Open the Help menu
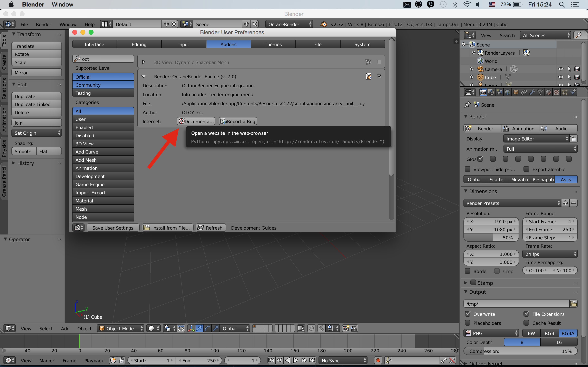The height and width of the screenshot is (367, 588). click(89, 24)
